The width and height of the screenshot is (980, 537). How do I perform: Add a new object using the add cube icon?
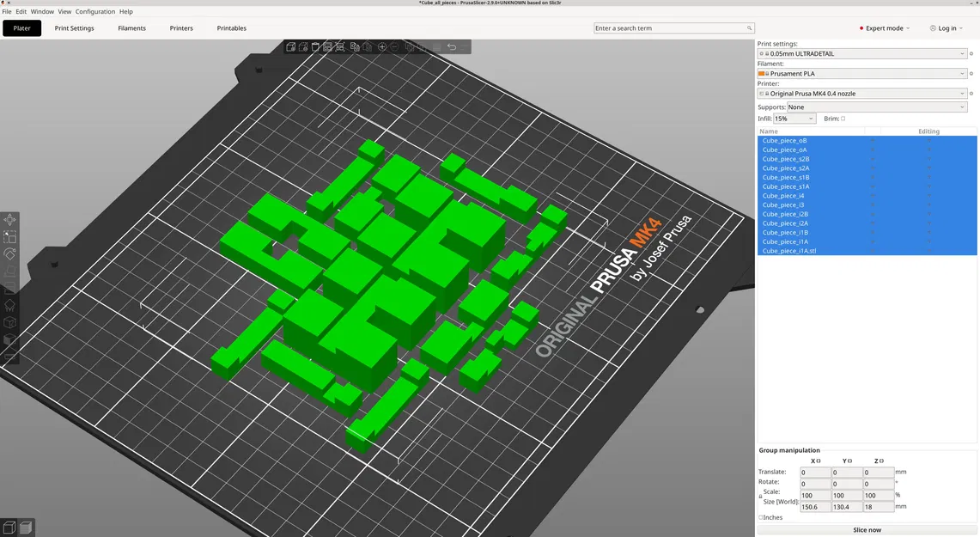click(x=290, y=47)
